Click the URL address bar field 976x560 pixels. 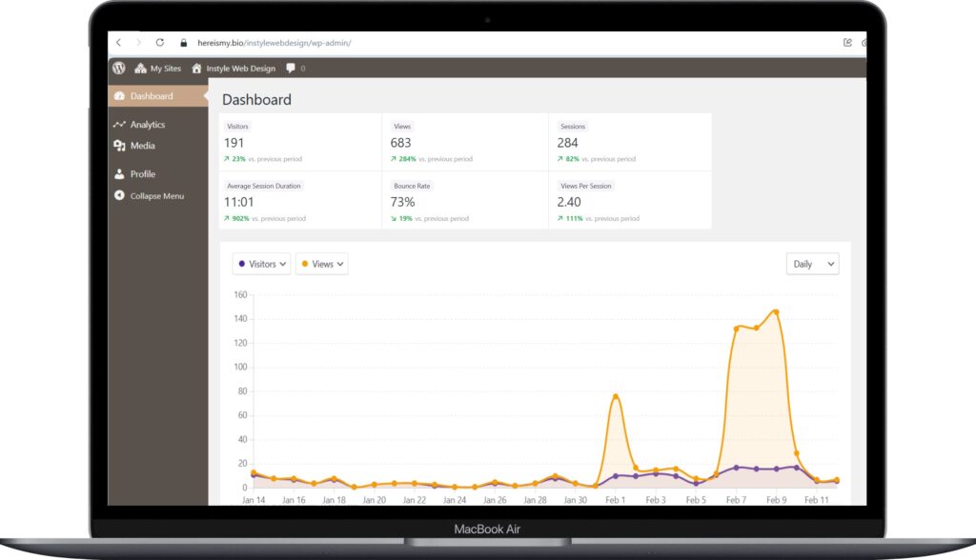tap(477, 43)
